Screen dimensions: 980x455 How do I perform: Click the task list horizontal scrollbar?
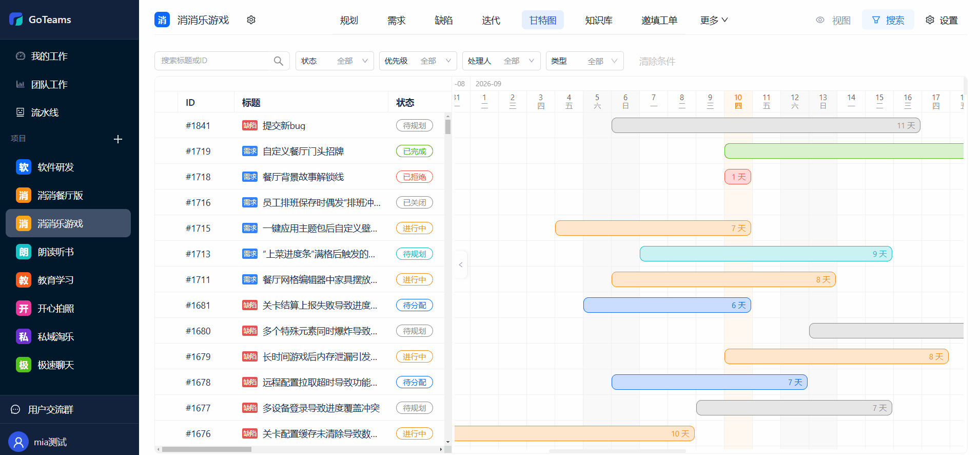tap(207, 449)
